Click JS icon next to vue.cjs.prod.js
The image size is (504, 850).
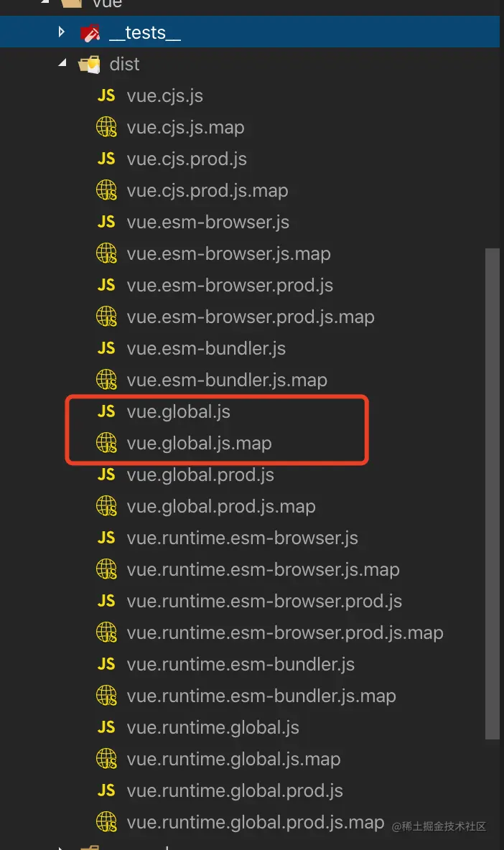pyautogui.click(x=106, y=159)
